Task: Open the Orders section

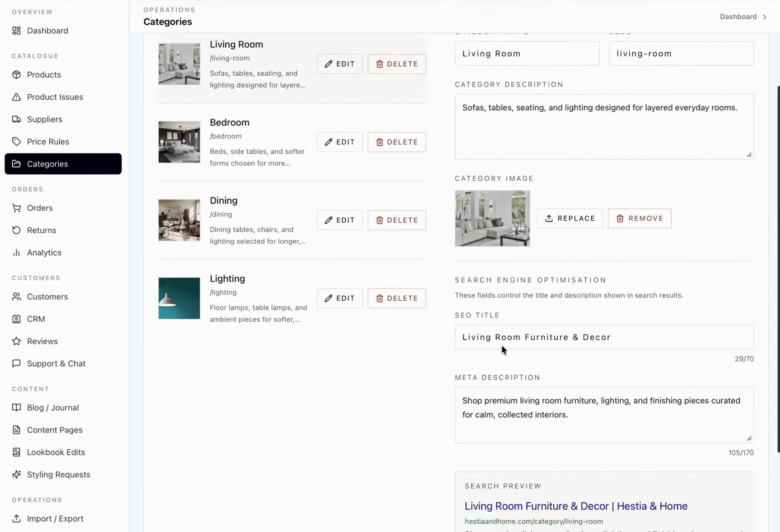Action: pos(63,208)
